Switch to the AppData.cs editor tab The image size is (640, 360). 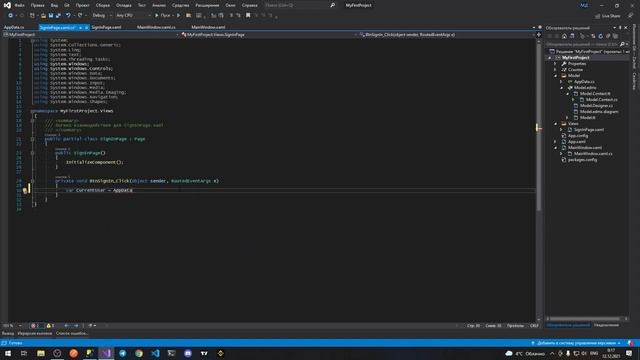[x=14, y=27]
